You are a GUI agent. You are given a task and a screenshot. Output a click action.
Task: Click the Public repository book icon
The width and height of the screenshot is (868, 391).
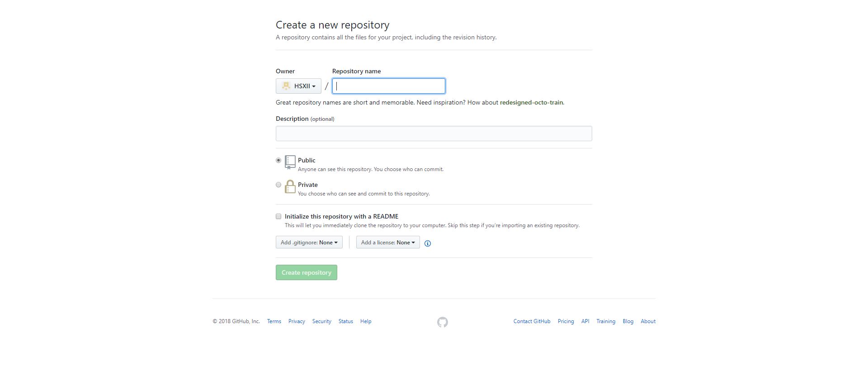(x=290, y=162)
